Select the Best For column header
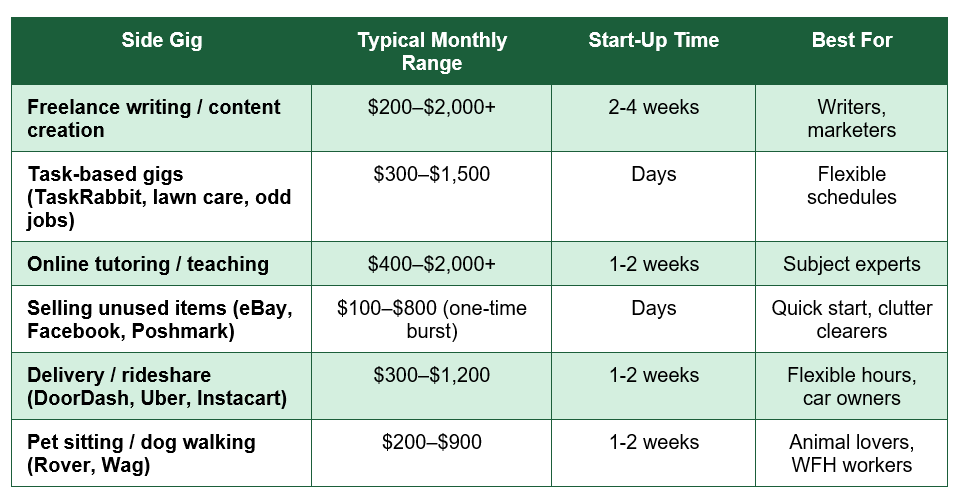The width and height of the screenshot is (958, 493). [x=852, y=51]
